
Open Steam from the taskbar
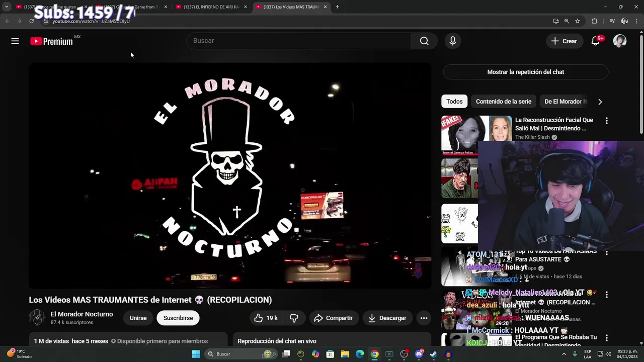pos(433,354)
